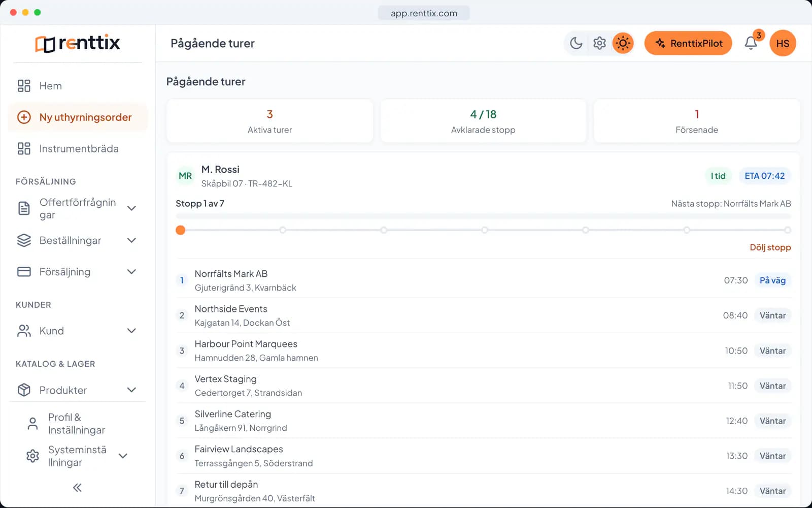Click the Systeminställningar gear icon
812x508 pixels.
tap(32, 456)
